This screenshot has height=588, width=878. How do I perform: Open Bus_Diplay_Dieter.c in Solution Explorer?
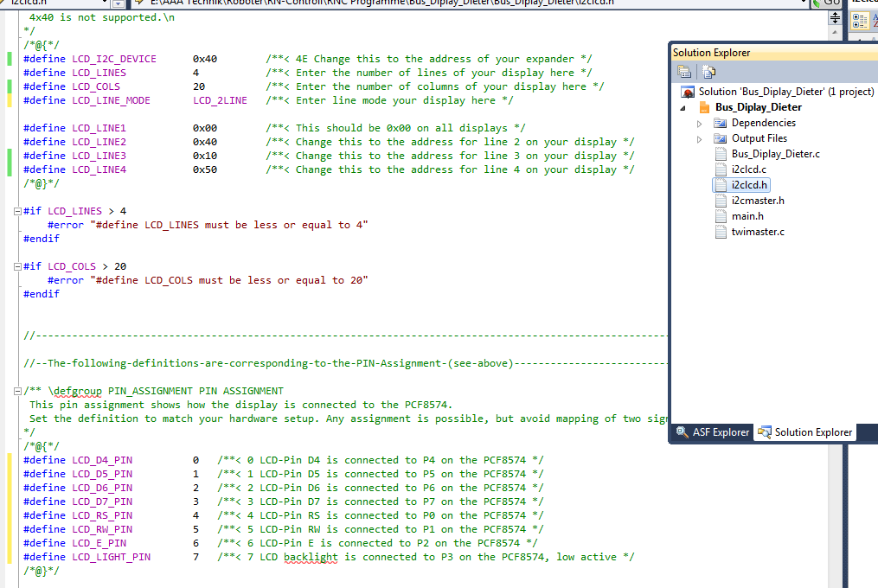pos(776,154)
